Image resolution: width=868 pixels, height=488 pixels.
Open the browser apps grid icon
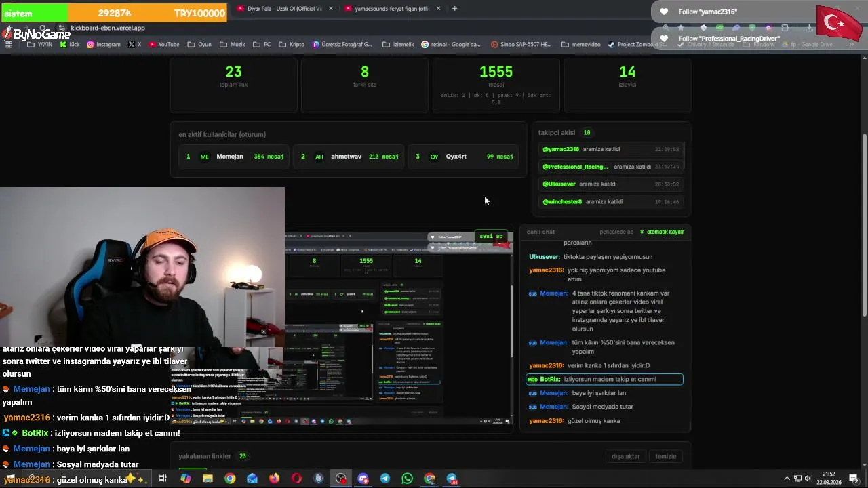point(9,45)
